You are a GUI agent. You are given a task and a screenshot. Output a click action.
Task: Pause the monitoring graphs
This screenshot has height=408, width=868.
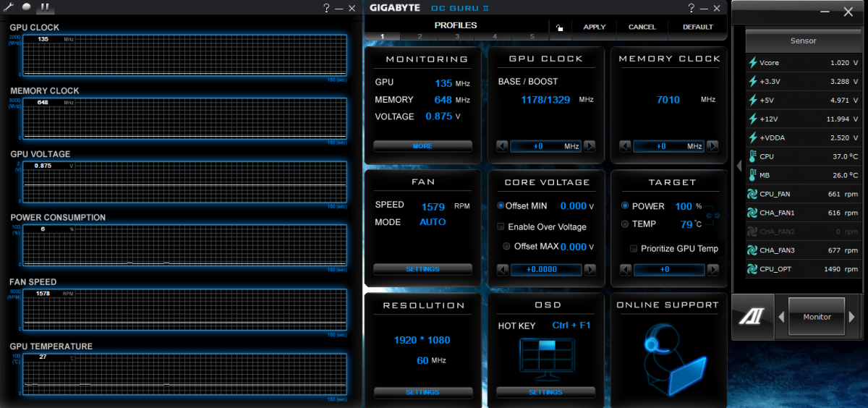coord(44,7)
